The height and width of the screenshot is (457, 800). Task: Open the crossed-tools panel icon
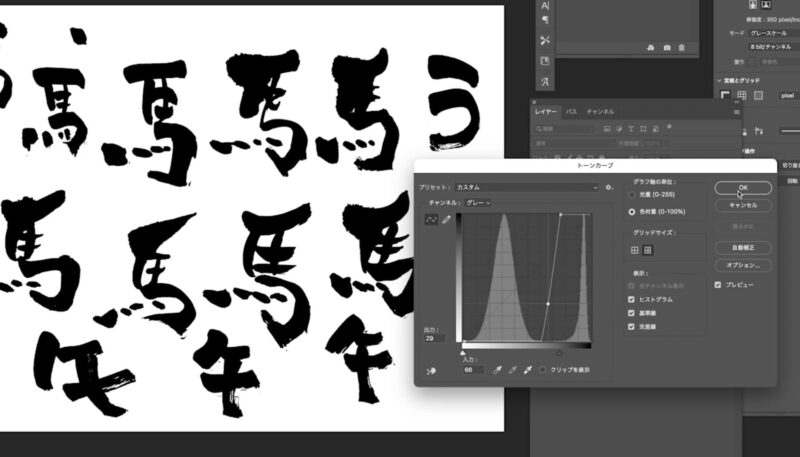click(545, 40)
